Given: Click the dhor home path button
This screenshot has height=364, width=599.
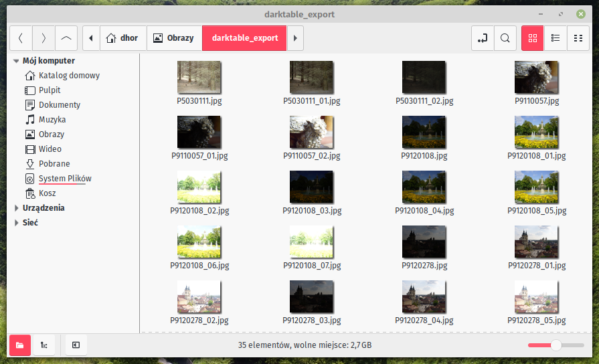Looking at the screenshot, I should click(x=123, y=38).
